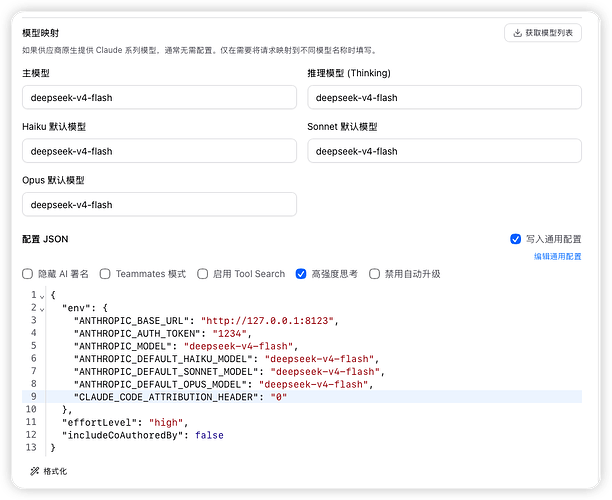
Task: Collapse the JSON fold arrow on line 1
Action: [x=42, y=296]
